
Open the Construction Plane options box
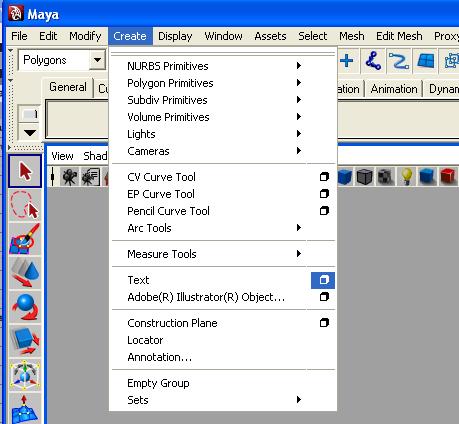pos(324,323)
